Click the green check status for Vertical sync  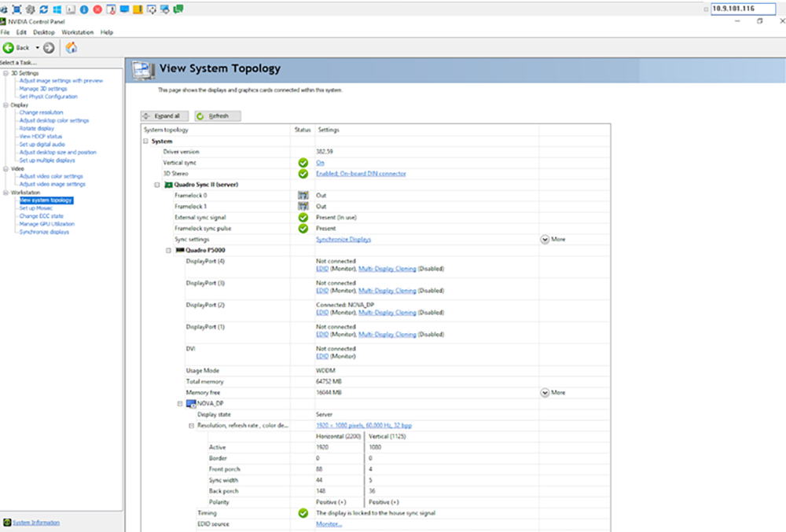coord(303,163)
